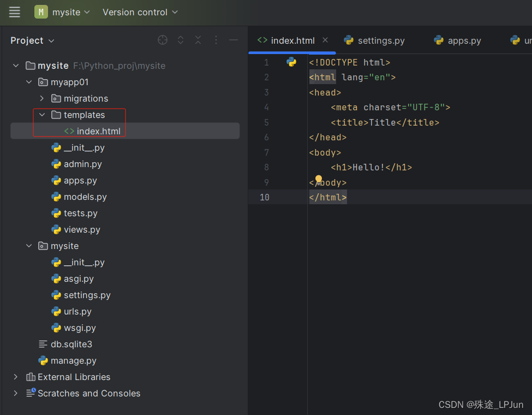532x415 pixels.
Task: Switch to the settings.py editor tab
Action: pyautogui.click(x=380, y=40)
